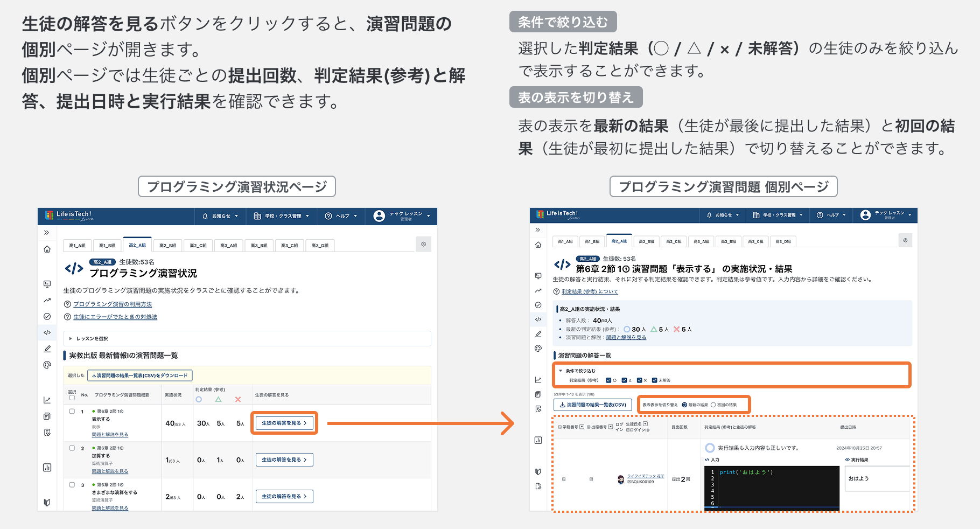The width and height of the screenshot is (980, 529).
Task: Expand sidebar chevron in left status page
Action: click(47, 233)
